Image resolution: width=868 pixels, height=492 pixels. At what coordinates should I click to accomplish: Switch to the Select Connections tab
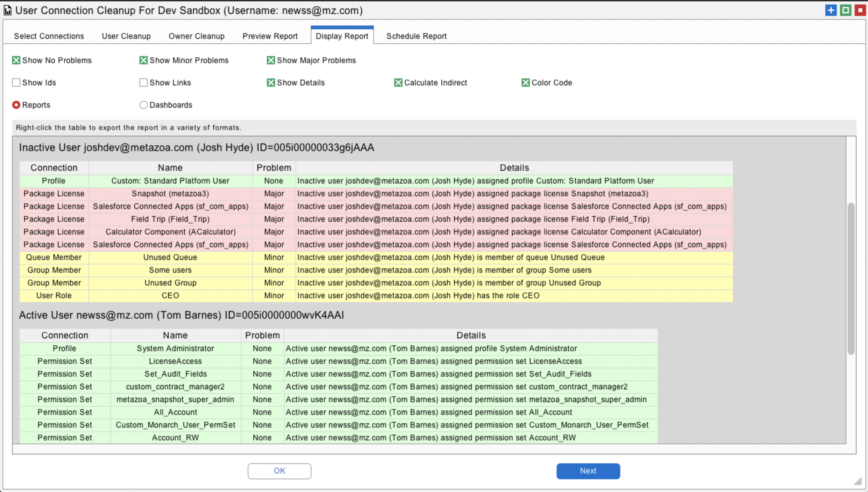click(x=49, y=36)
